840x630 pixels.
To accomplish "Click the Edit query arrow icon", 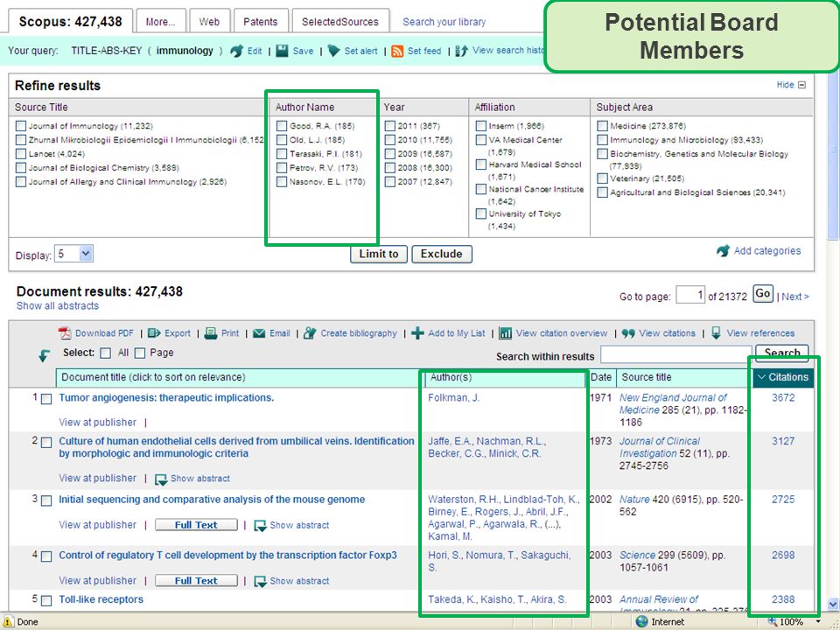I will pos(236,51).
